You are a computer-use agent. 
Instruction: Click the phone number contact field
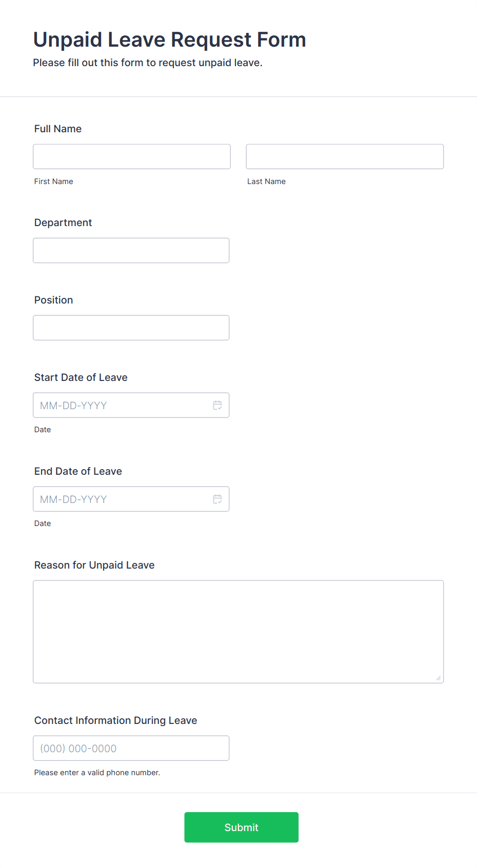(131, 748)
